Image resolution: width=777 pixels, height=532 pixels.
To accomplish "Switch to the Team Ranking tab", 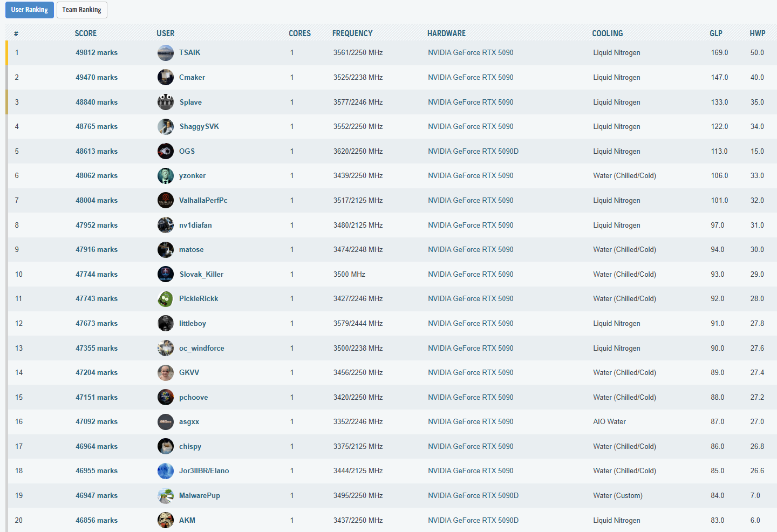I will tap(81, 10).
